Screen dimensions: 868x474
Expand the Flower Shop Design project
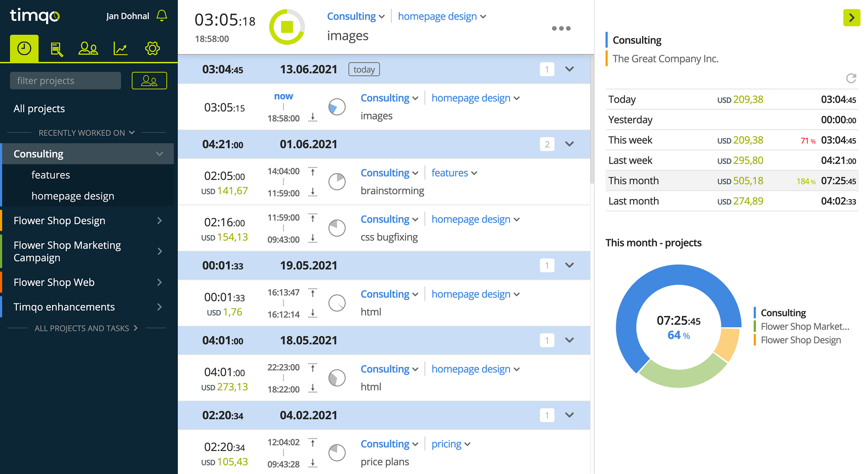159,221
